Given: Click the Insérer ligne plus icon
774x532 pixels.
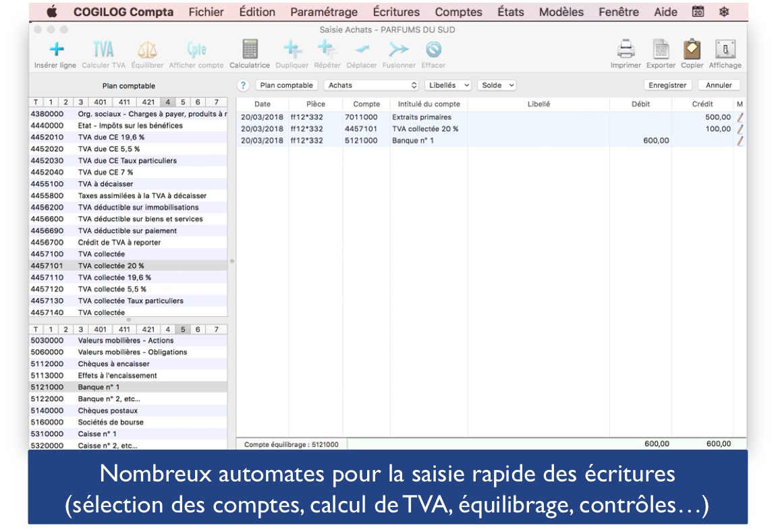Looking at the screenshot, I should click(x=57, y=49).
